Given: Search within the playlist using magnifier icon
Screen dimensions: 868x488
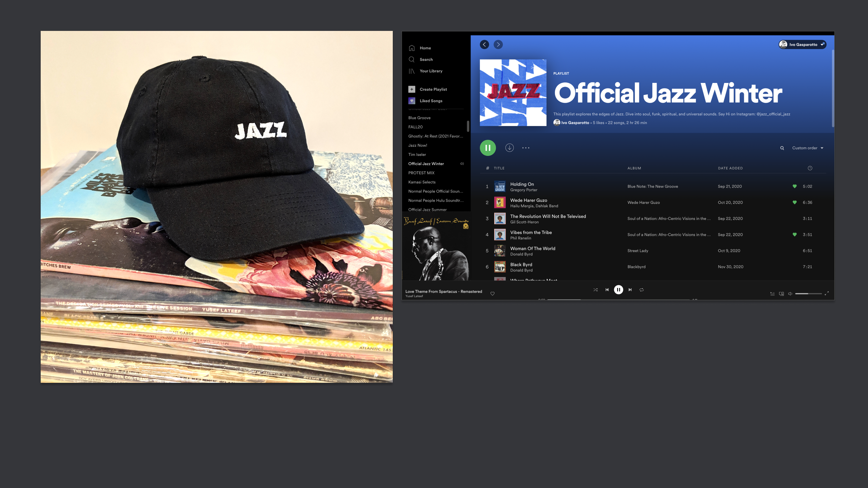Looking at the screenshot, I should (782, 148).
